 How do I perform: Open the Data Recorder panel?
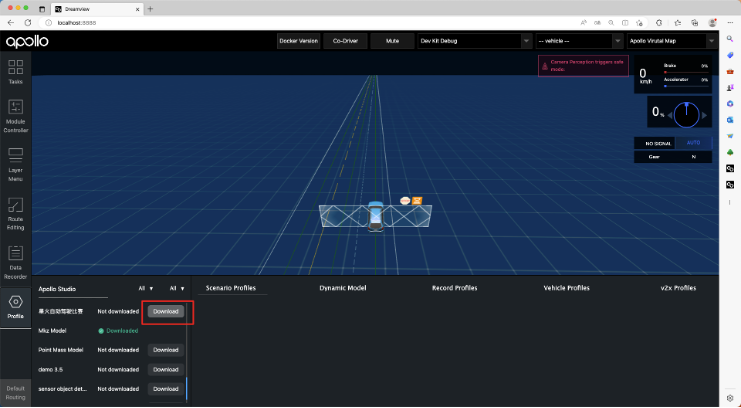16,262
